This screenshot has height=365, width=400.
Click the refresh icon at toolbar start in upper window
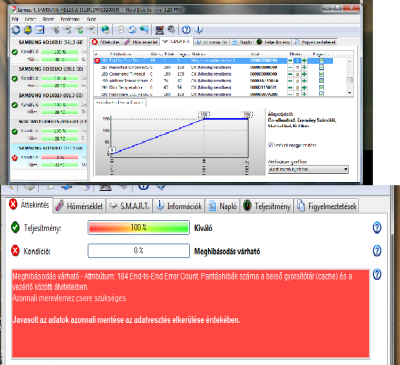coord(16,30)
